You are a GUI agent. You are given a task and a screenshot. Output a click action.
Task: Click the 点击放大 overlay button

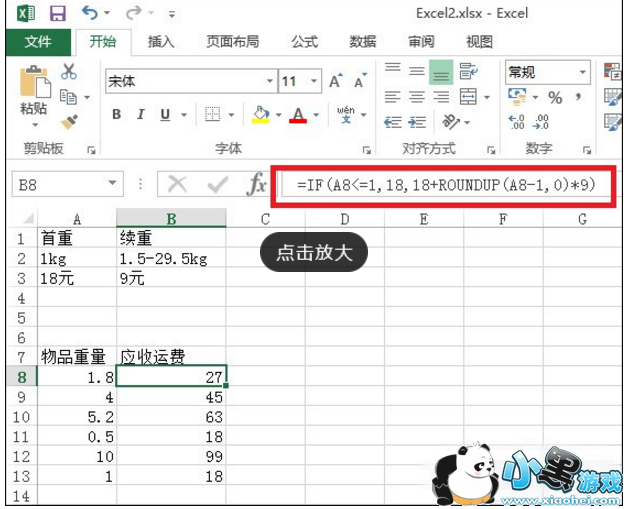[x=314, y=253]
